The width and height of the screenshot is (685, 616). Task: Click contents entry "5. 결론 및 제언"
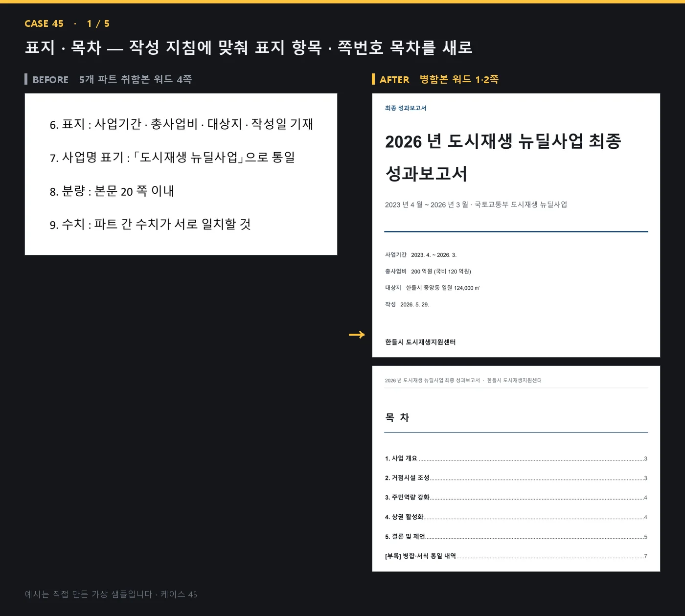(516, 537)
